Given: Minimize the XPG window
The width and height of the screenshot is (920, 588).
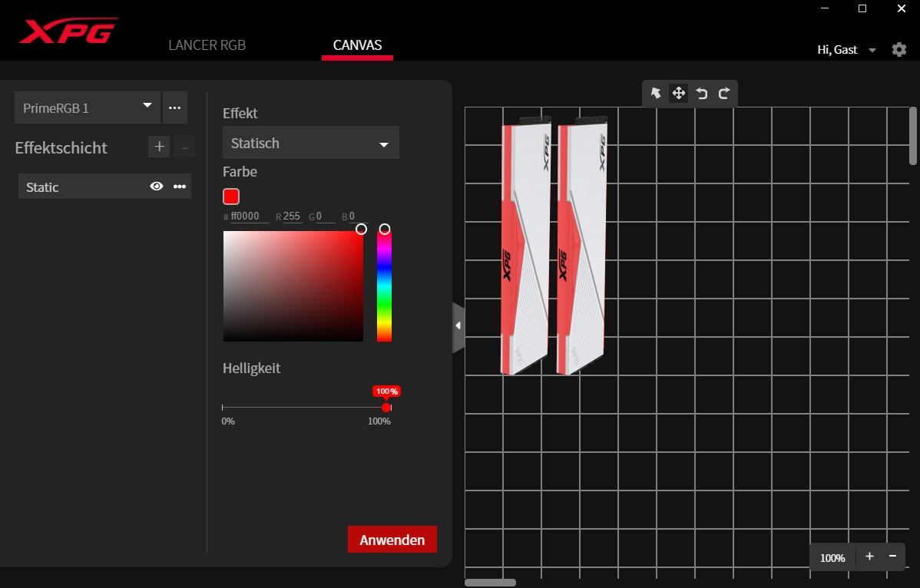Looking at the screenshot, I should pos(825,8).
